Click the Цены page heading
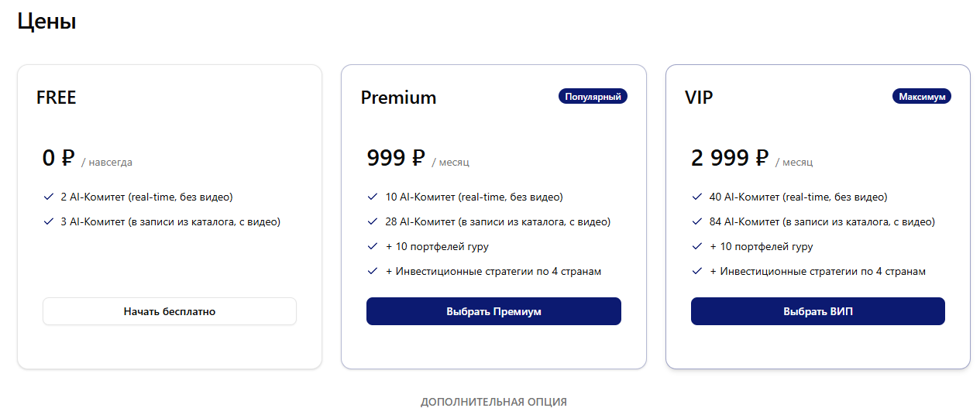This screenshot has height=415, width=980. click(46, 22)
